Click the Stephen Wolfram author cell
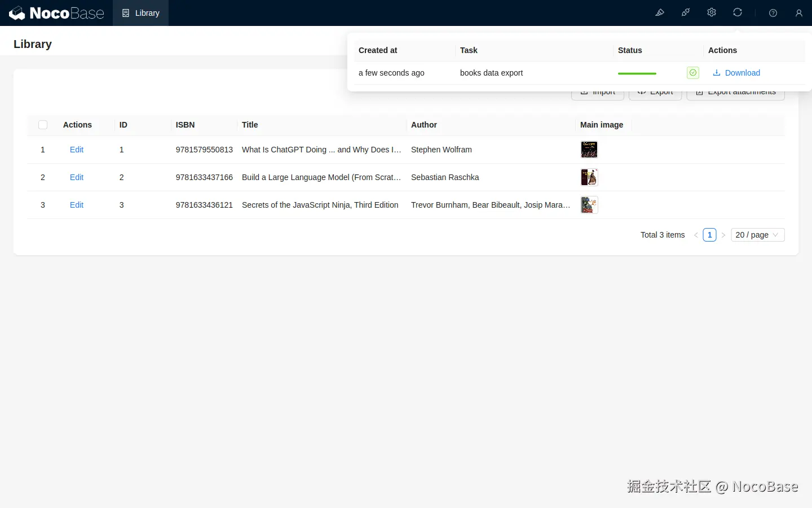812x508 pixels. [442, 150]
